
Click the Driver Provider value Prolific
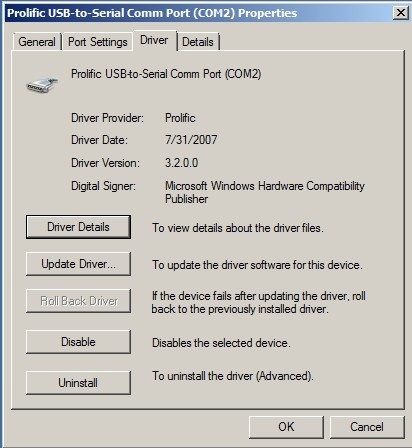coord(180,118)
